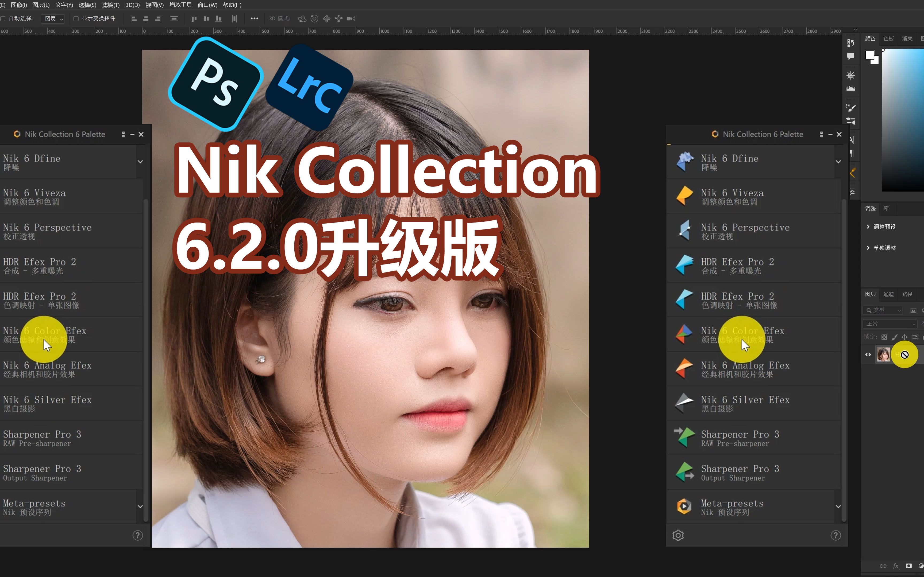Open Nik Collection settings gear
This screenshot has height=577, width=924.
[x=678, y=535]
